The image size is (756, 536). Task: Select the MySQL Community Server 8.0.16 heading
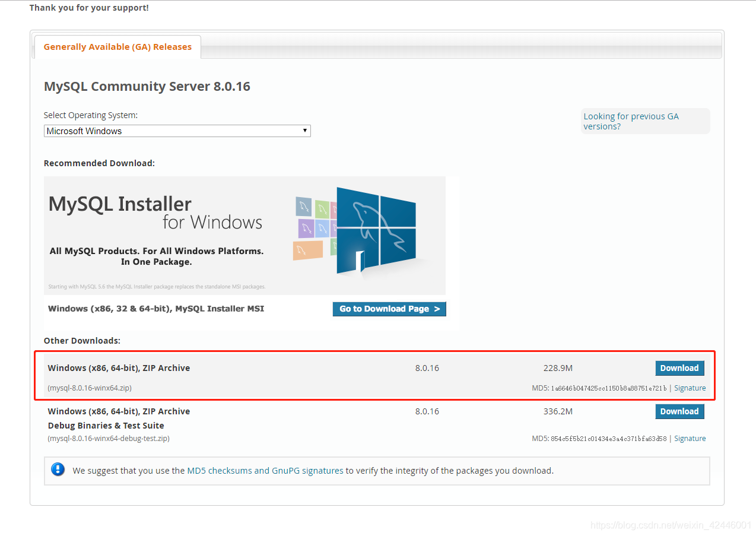(x=147, y=87)
